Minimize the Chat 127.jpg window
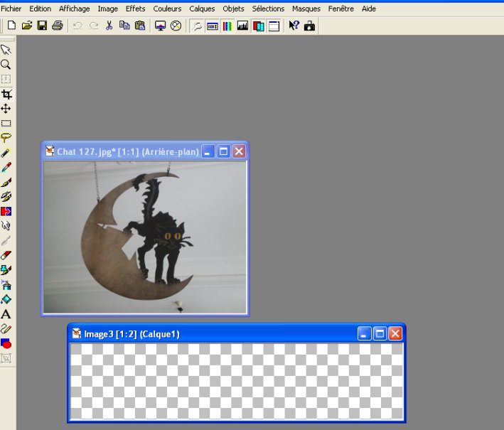This screenshot has height=430, width=504. (208, 151)
